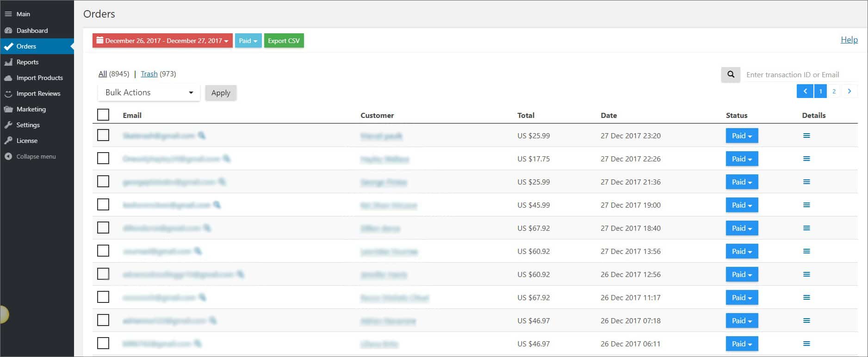
Task: Go to Import Products in the sidebar
Action: click(39, 78)
